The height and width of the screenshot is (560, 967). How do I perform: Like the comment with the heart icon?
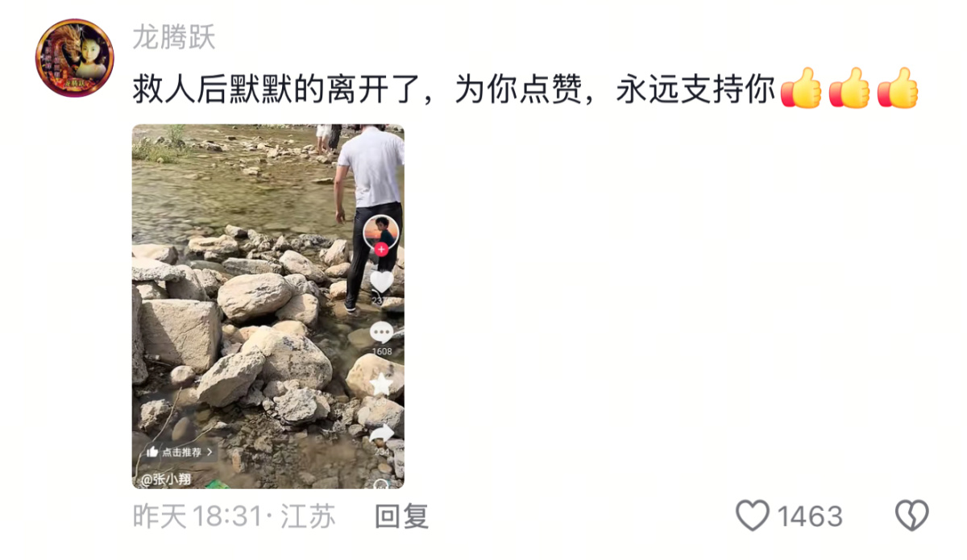[753, 515]
